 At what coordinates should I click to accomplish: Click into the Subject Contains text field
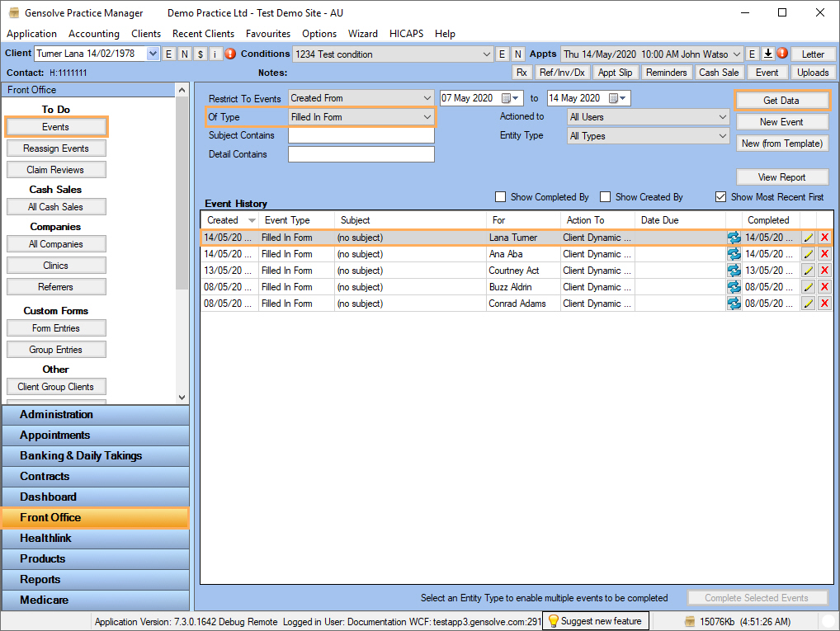coord(361,136)
